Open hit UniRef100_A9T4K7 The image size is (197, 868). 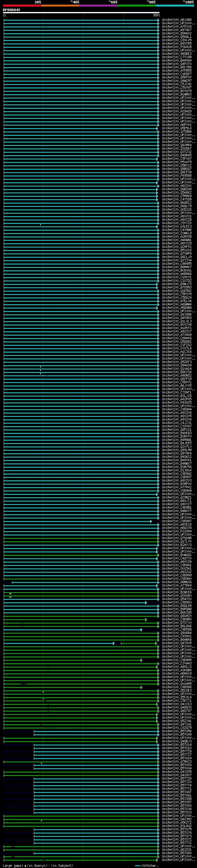(x=177, y=30)
